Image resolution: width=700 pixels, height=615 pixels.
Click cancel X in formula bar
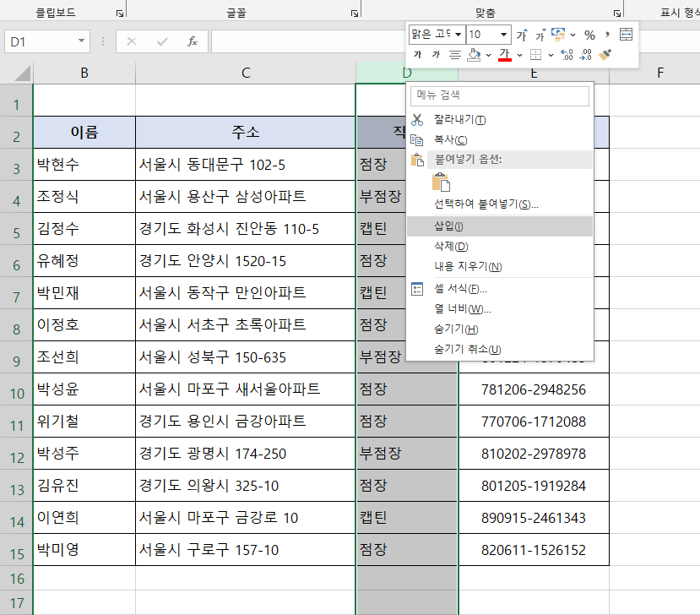click(132, 41)
